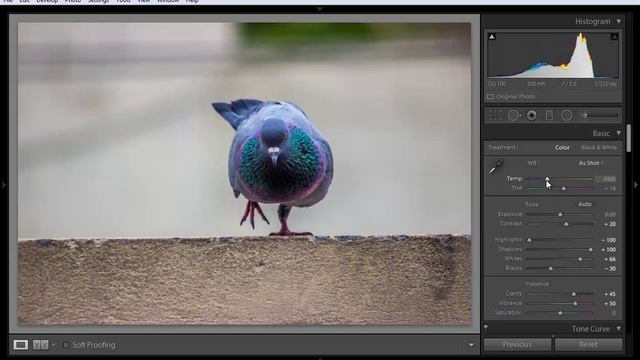Image resolution: width=640 pixels, height=360 pixels.
Task: Toggle highlight clipping indicator in histogram
Action: [614, 37]
